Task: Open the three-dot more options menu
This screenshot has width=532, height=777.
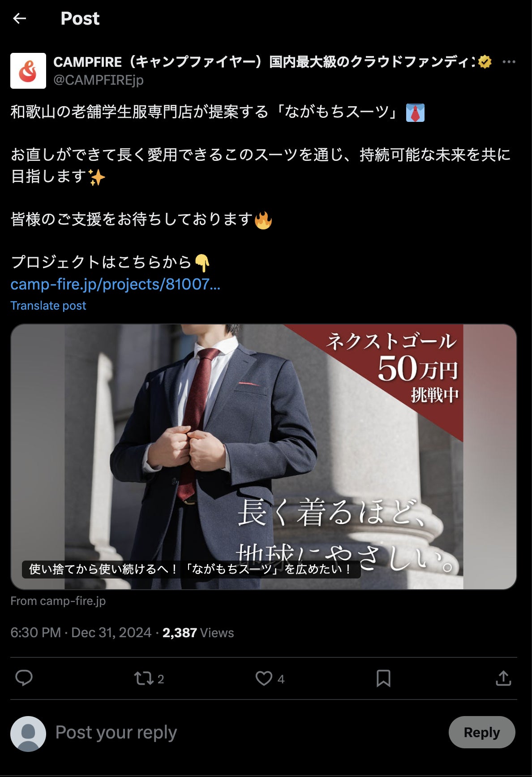Action: (x=509, y=62)
